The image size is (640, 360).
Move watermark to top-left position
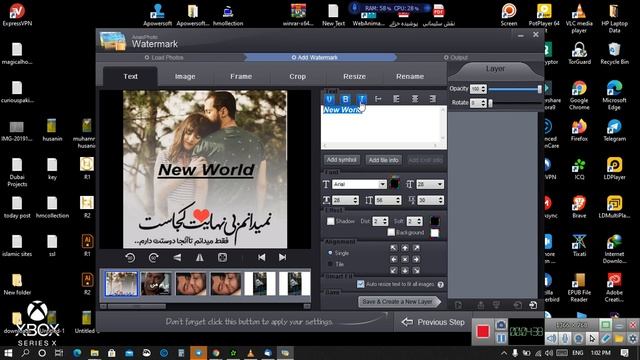click(x=393, y=248)
